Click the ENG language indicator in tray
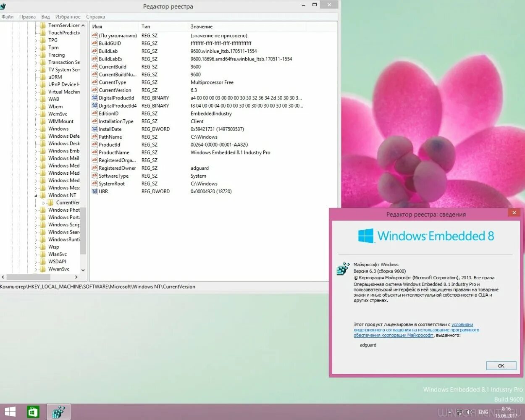The image size is (525, 420). tap(483, 412)
